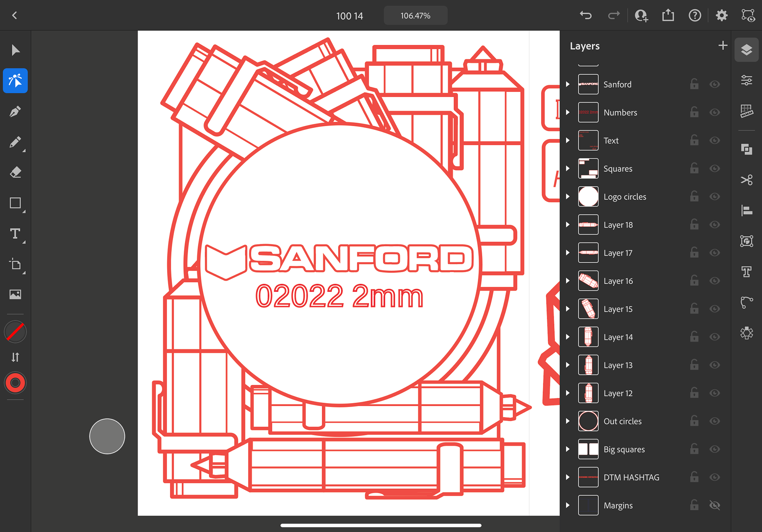
Task: Open the Object options panel
Action: point(747,241)
